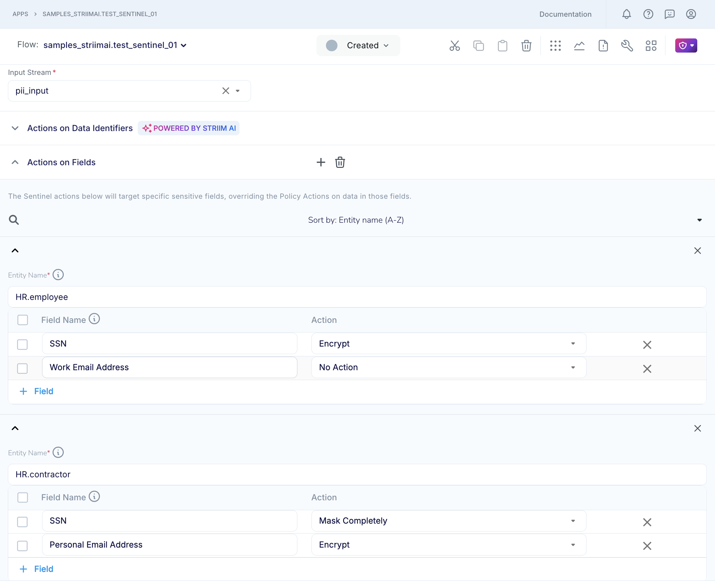The image size is (715, 588).
Task: Click the APPS breadcrumb link
Action: click(20, 14)
